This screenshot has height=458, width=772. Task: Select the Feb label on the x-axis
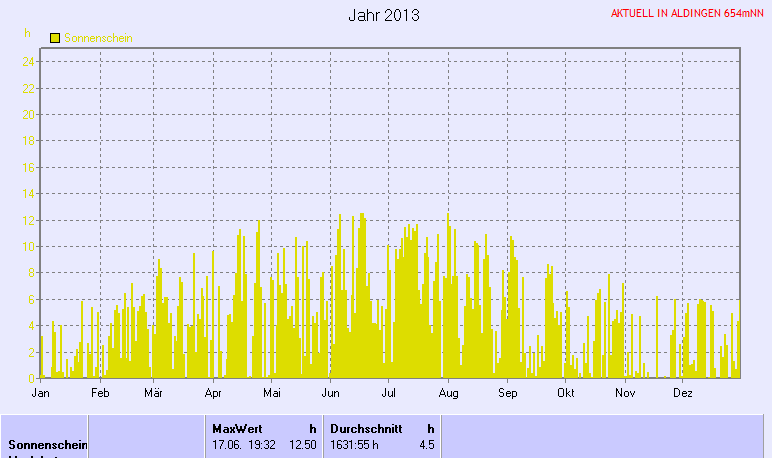click(99, 393)
